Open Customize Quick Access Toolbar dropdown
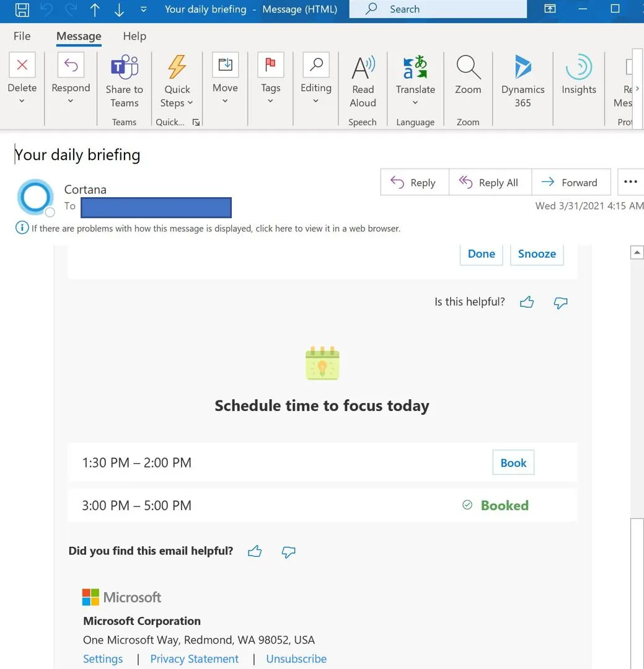This screenshot has width=644, height=669. point(143,9)
